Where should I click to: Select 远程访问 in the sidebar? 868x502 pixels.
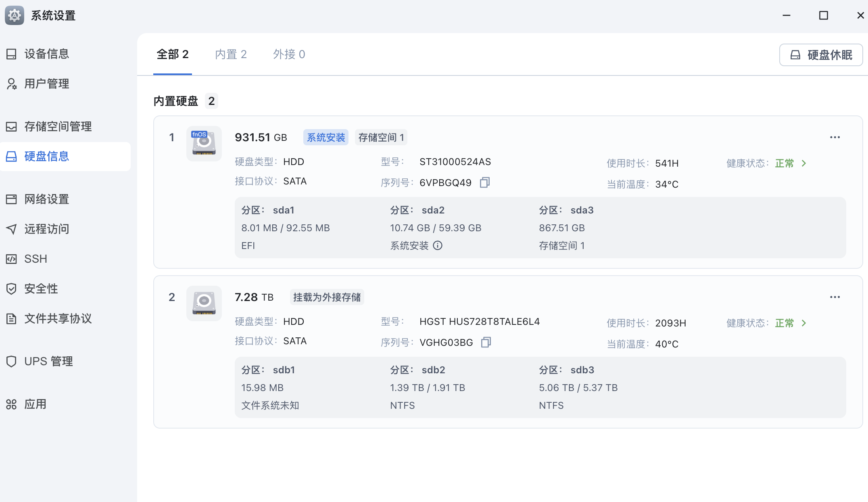(x=65, y=229)
